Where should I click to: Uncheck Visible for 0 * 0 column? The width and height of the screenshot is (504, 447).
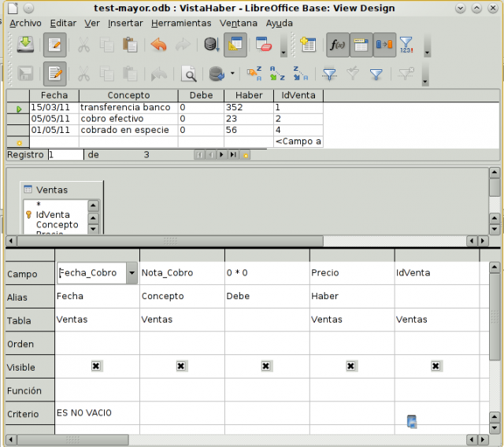click(266, 366)
